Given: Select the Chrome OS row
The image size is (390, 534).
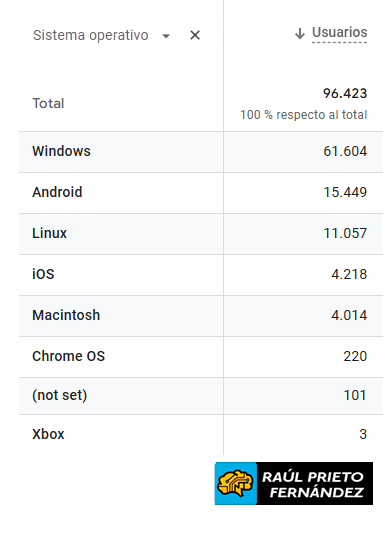Looking at the screenshot, I should [x=201, y=357].
